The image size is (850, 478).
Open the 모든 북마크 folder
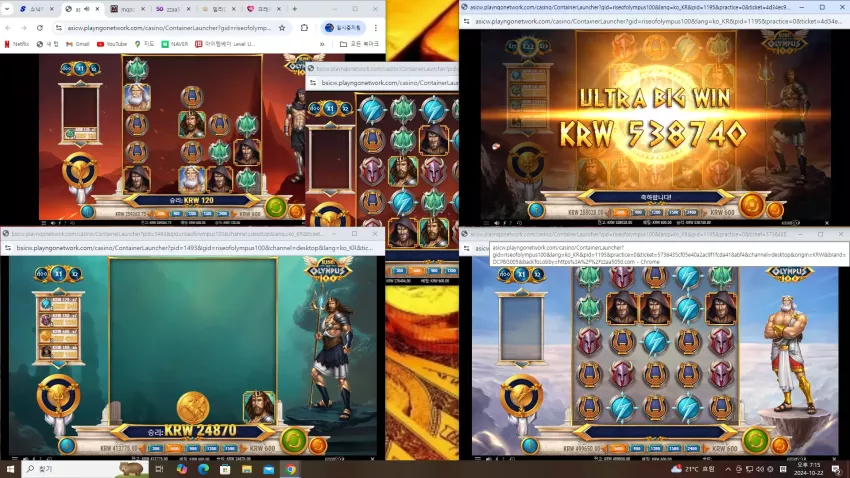click(359, 44)
